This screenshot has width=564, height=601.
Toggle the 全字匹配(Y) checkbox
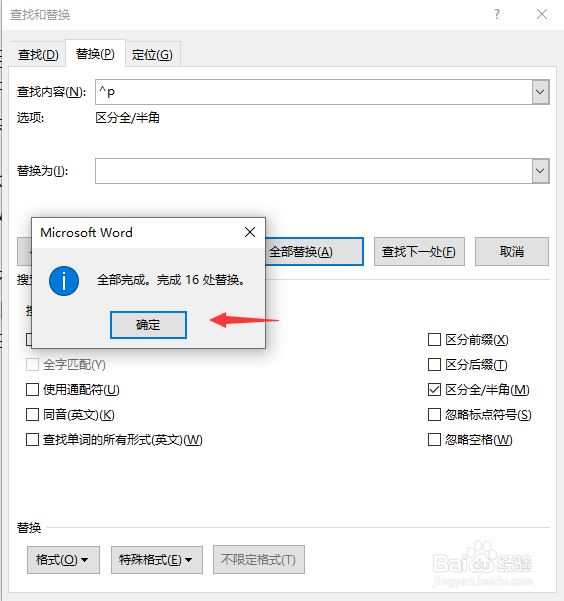click(32, 365)
